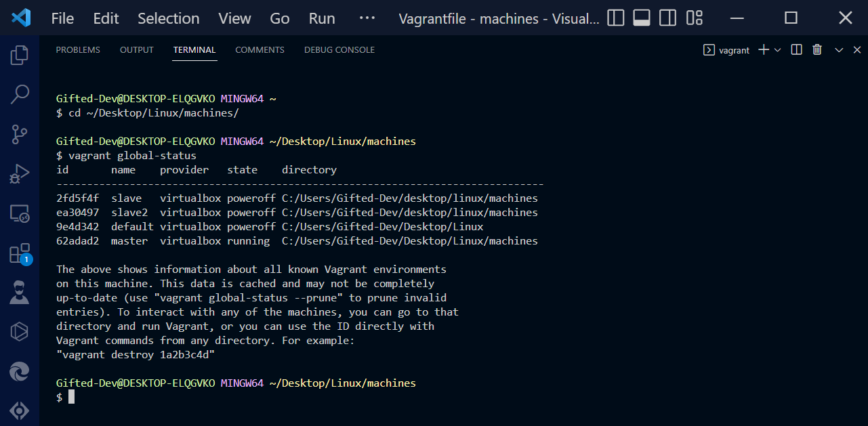
Task: Click the 'vagrant global-status' command text
Action: click(132, 156)
